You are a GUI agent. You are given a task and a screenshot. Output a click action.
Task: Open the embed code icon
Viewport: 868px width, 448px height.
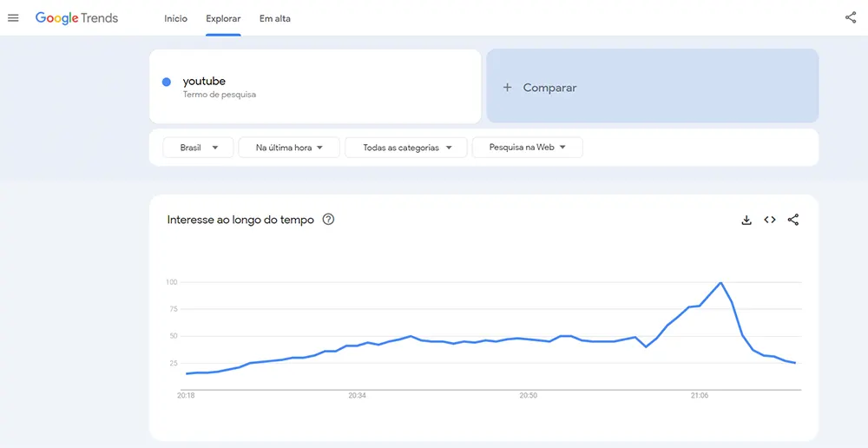[x=770, y=221]
